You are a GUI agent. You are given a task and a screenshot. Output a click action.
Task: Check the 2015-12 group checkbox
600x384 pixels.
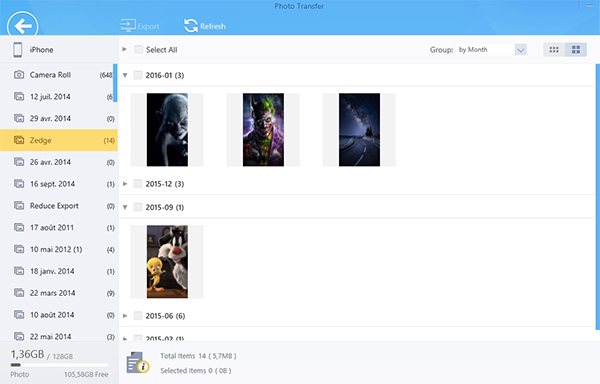coord(138,184)
